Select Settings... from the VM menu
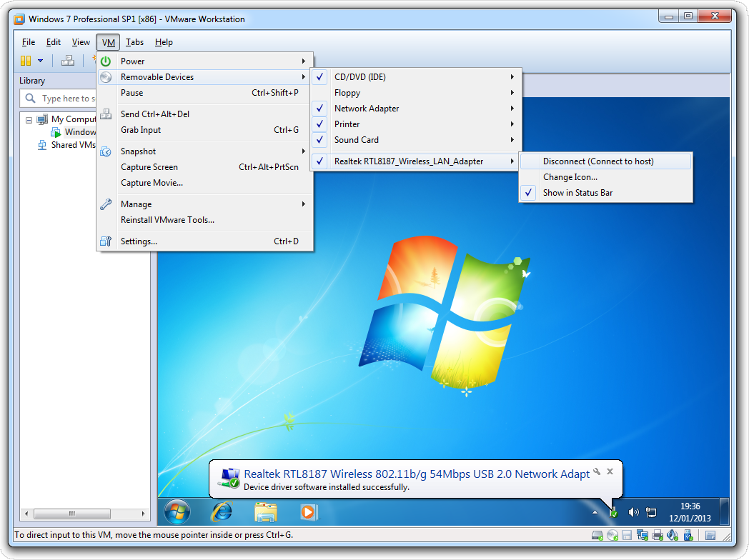 [x=139, y=241]
